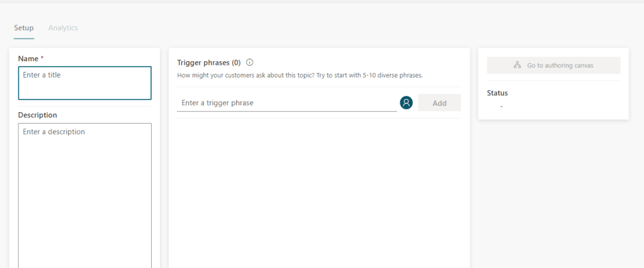Focus the Enter a title name field
Viewport: 644px width, 268px height.
[x=84, y=83]
